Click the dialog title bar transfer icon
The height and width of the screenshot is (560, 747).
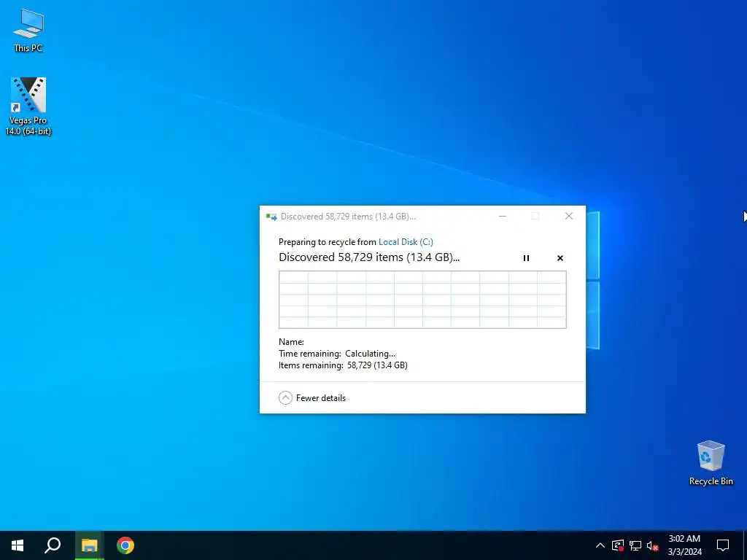click(271, 217)
